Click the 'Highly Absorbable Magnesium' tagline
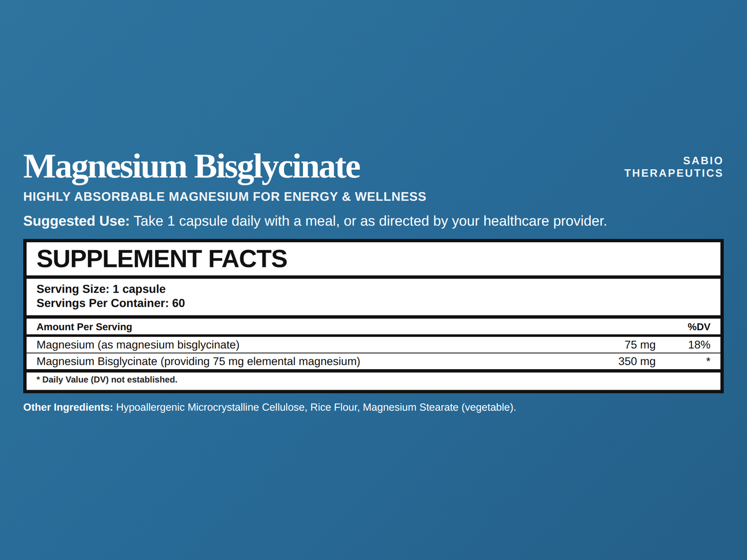This screenshot has height=560, width=747. (x=225, y=196)
